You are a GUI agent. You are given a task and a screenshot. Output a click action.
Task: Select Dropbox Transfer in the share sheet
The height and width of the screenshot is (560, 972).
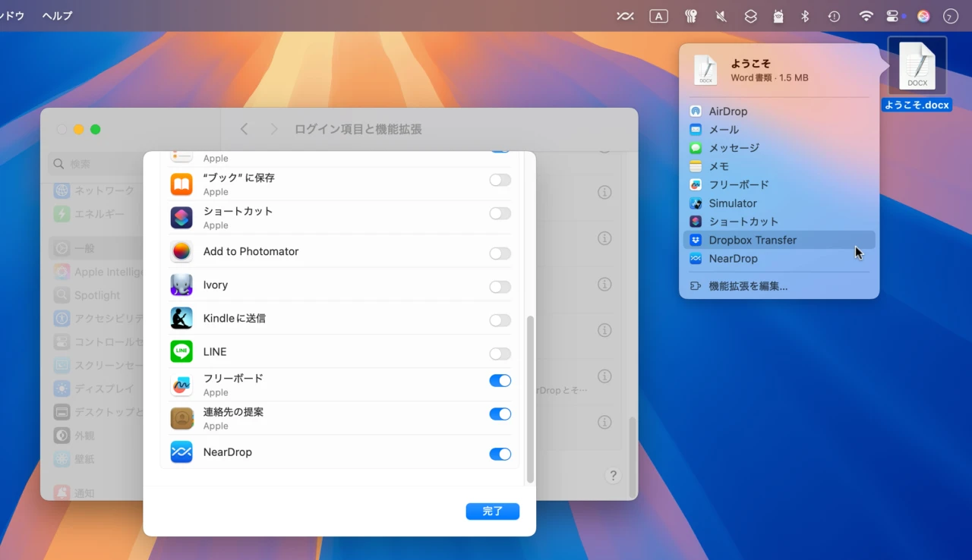click(753, 240)
